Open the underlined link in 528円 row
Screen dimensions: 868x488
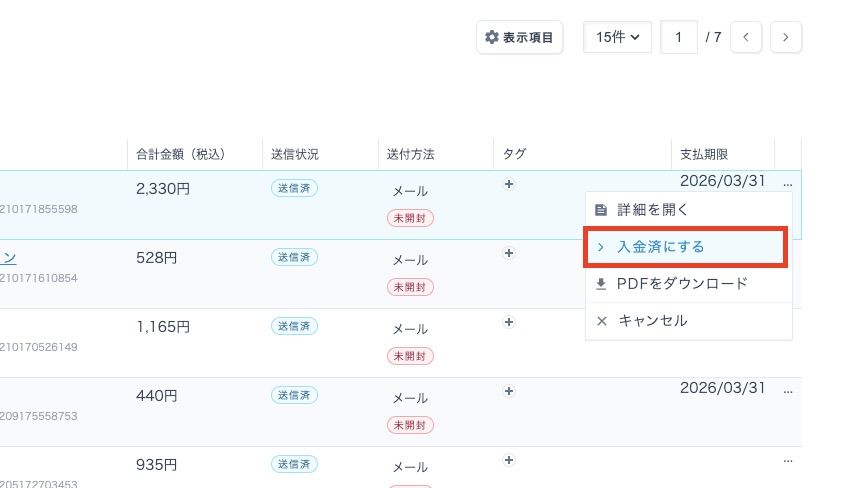[8, 257]
